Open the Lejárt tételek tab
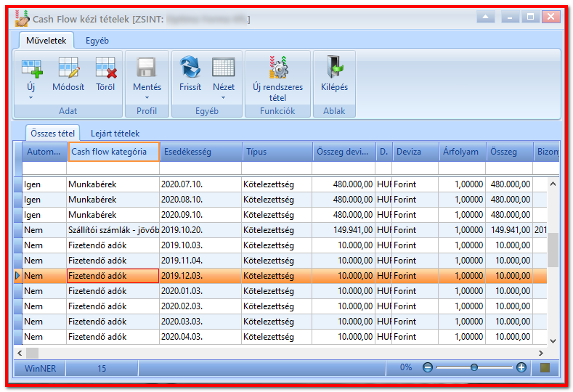The height and width of the screenshot is (392, 573). point(115,134)
